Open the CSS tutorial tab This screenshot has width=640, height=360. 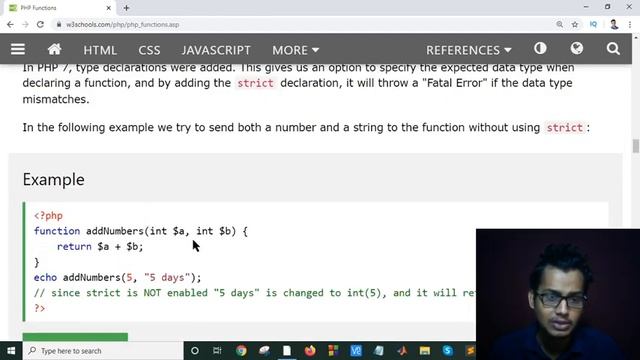pyautogui.click(x=149, y=50)
